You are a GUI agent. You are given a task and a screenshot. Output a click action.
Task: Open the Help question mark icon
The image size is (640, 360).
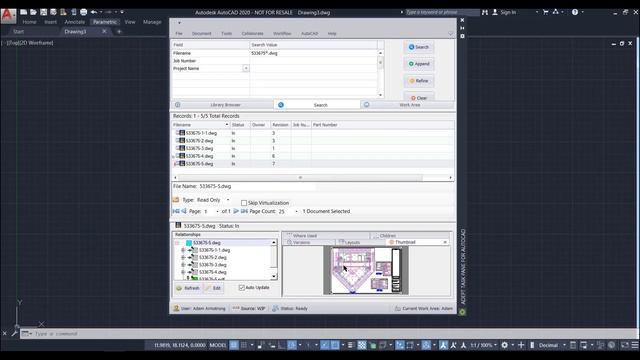point(575,12)
